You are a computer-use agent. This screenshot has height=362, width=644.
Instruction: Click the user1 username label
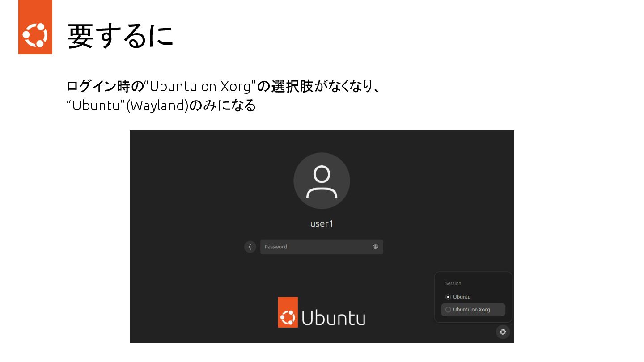tap(322, 224)
